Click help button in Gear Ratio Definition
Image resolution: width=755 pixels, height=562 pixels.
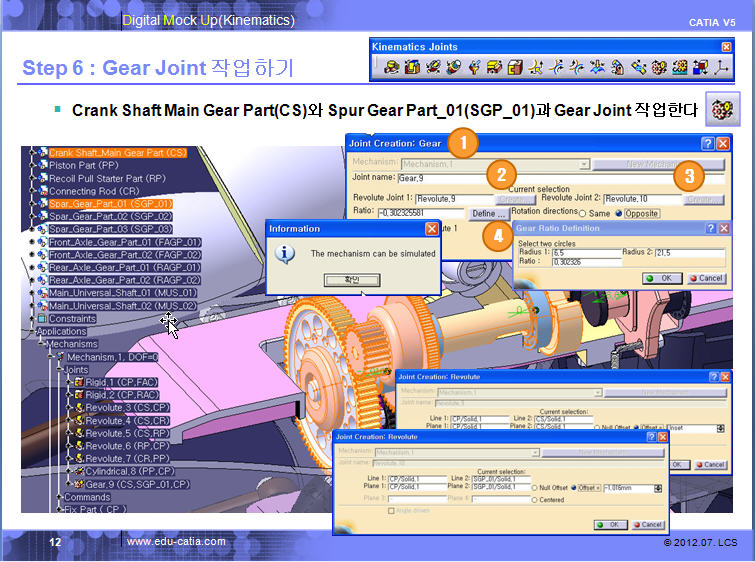point(710,228)
